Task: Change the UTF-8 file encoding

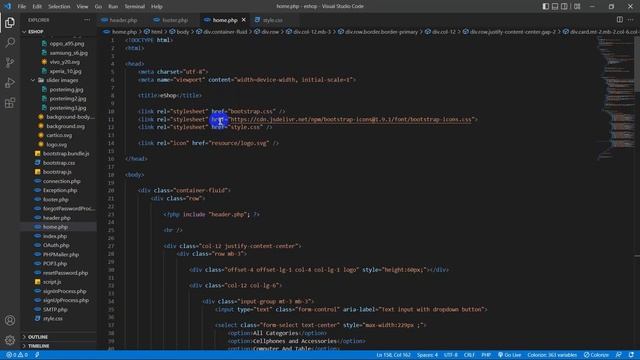Action: (451, 355)
